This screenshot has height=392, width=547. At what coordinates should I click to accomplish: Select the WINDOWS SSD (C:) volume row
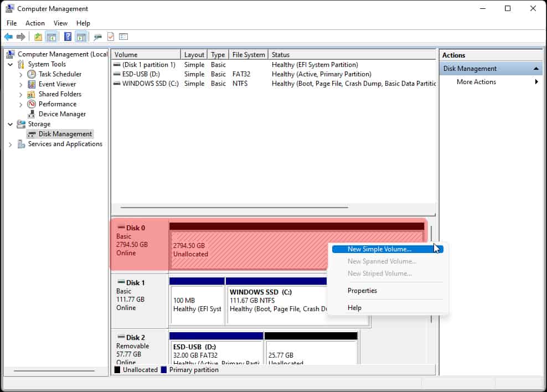(x=273, y=84)
